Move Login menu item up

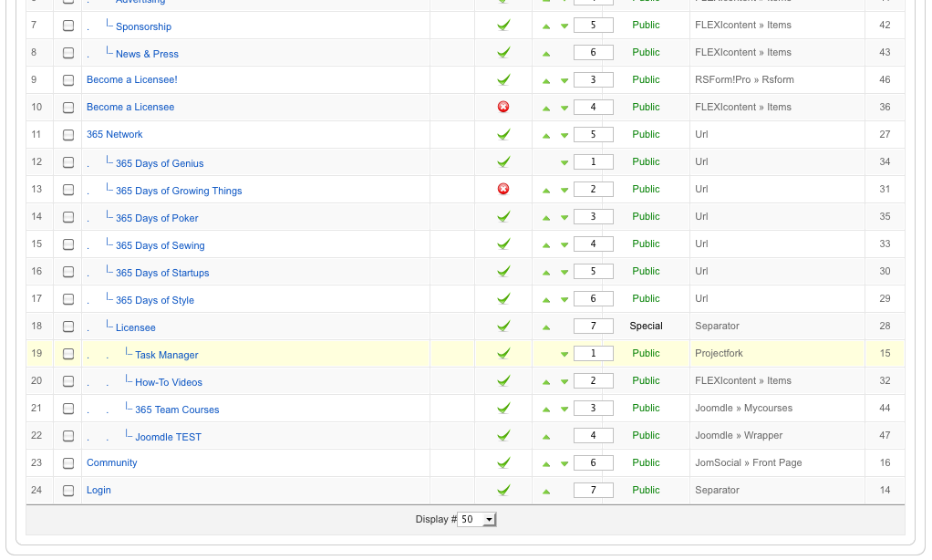pos(546,491)
